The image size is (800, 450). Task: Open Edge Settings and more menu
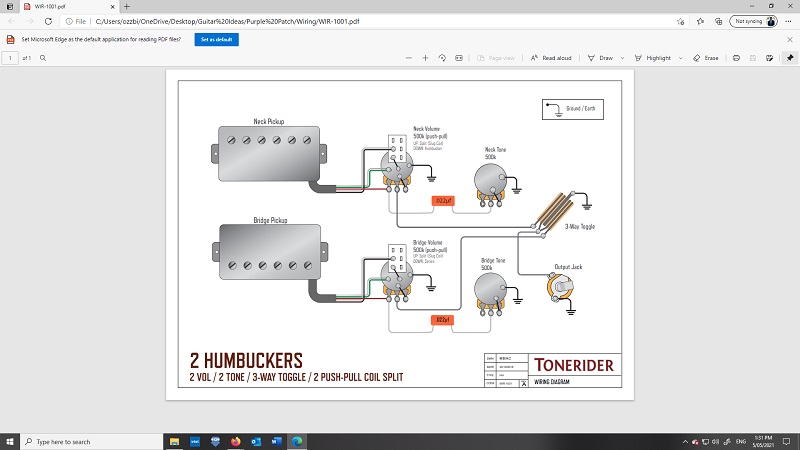[x=789, y=20]
